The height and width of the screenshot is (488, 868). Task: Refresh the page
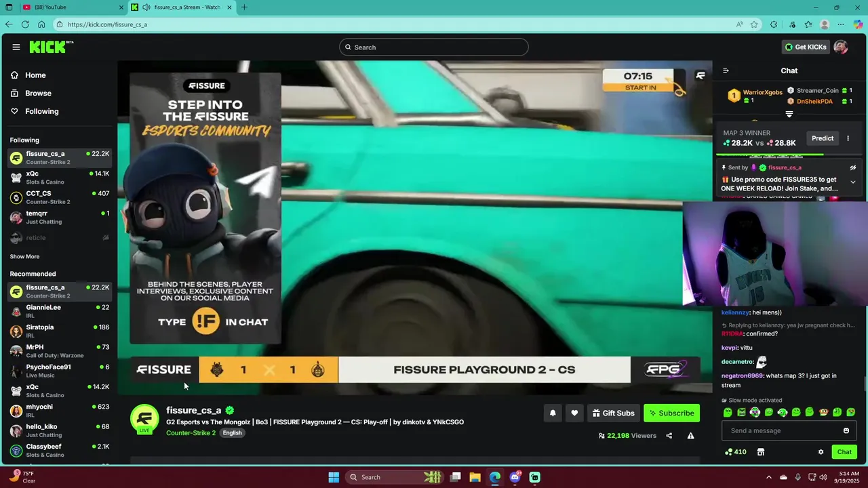(x=25, y=24)
